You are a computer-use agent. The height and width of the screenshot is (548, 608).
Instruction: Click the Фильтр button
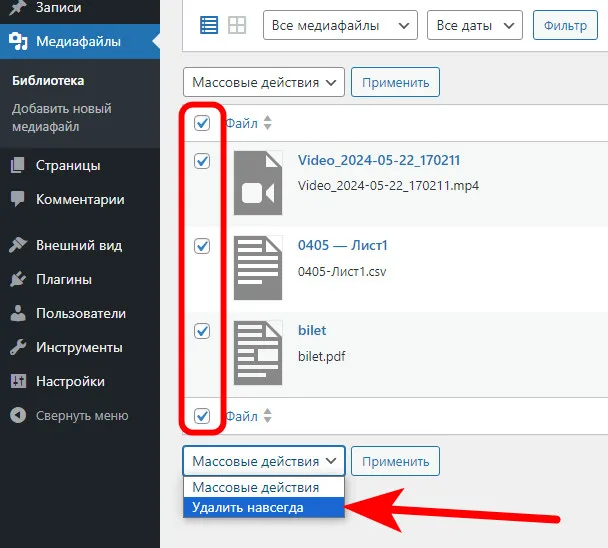pos(565,26)
